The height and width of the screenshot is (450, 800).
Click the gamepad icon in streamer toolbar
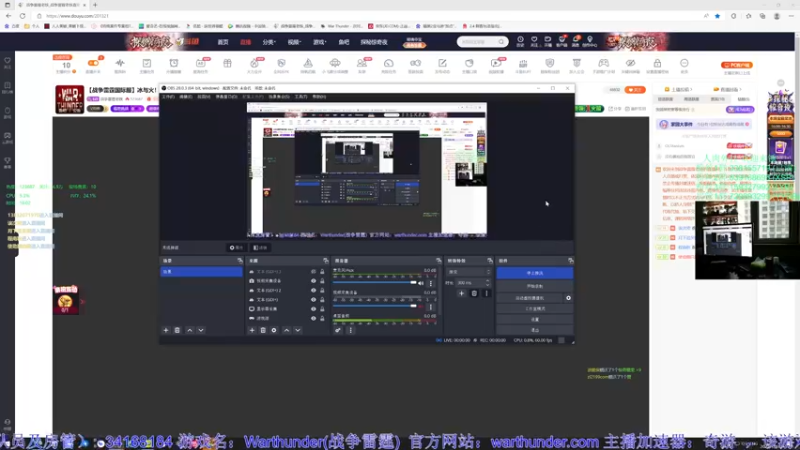tap(604, 63)
